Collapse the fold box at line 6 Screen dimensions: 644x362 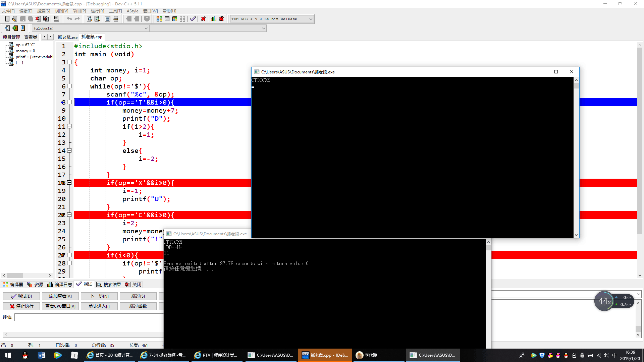click(69, 86)
